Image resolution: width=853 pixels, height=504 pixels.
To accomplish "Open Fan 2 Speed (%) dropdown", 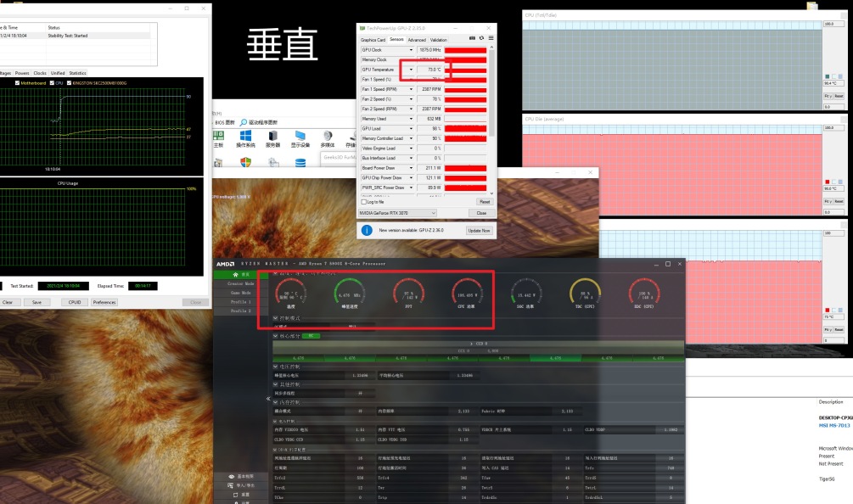I will pos(412,99).
